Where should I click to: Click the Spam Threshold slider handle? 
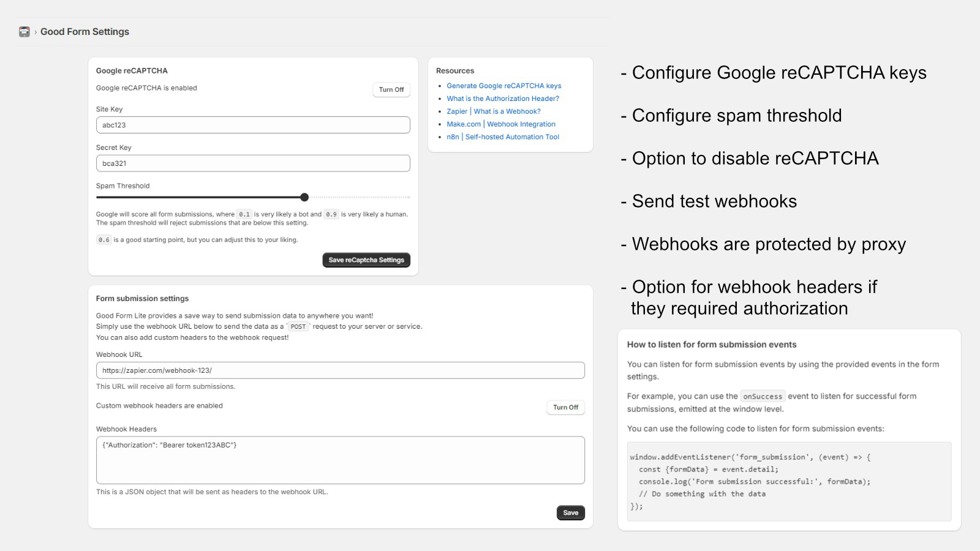304,197
